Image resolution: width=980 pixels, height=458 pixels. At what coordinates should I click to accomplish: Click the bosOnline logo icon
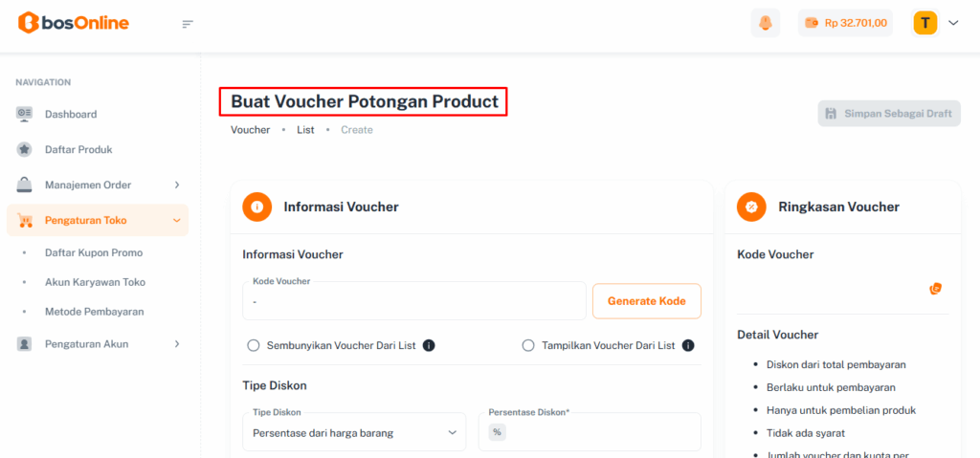click(x=29, y=23)
